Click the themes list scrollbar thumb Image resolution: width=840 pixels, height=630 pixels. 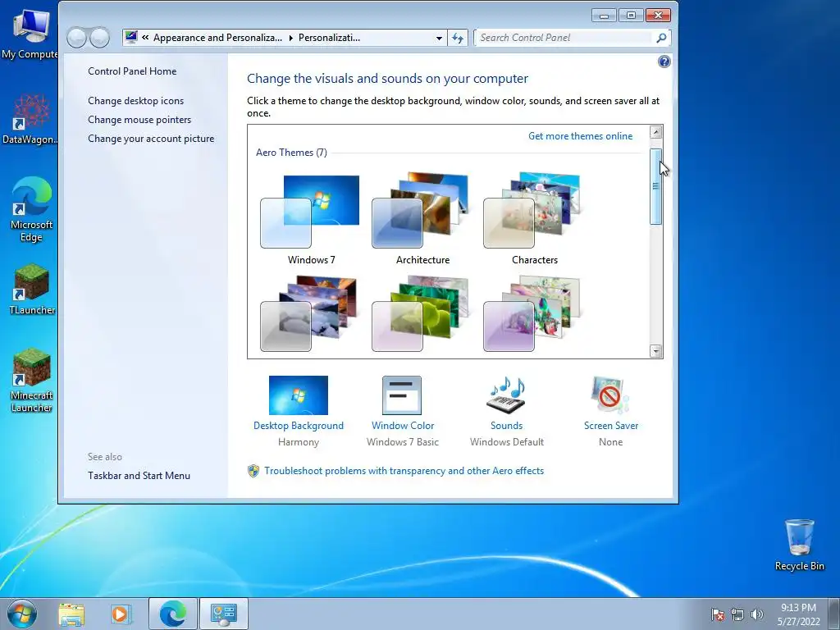[655, 186]
